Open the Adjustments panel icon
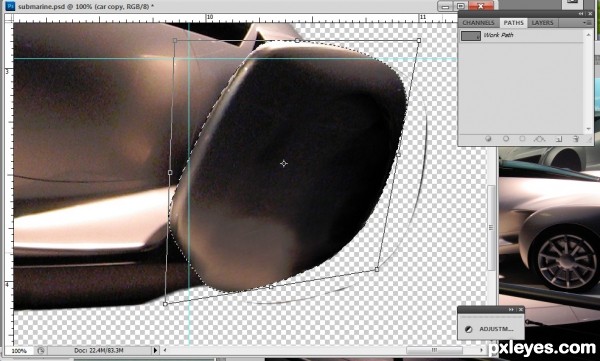Viewport: 600px width, 361px height. point(468,329)
